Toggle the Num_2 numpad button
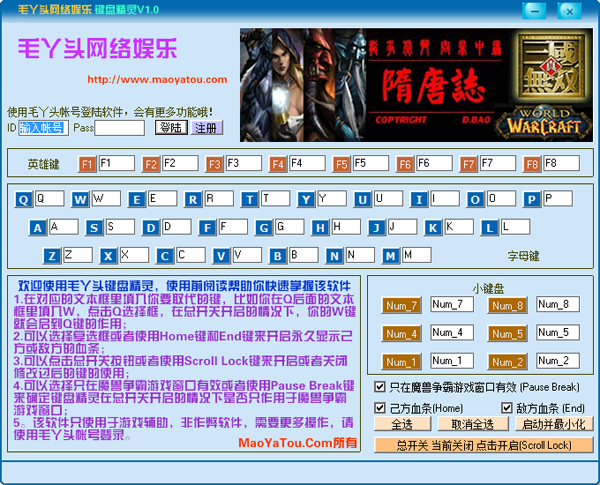Viewport: 600px width, 485px height. coord(507,361)
